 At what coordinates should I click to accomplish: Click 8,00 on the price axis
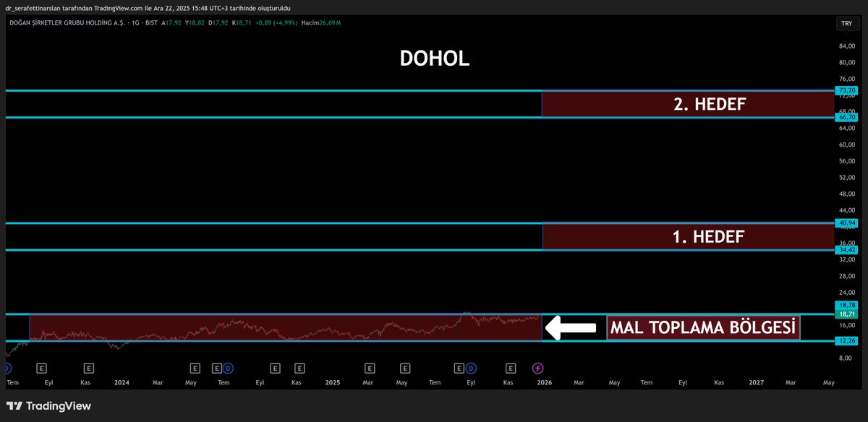(846, 358)
